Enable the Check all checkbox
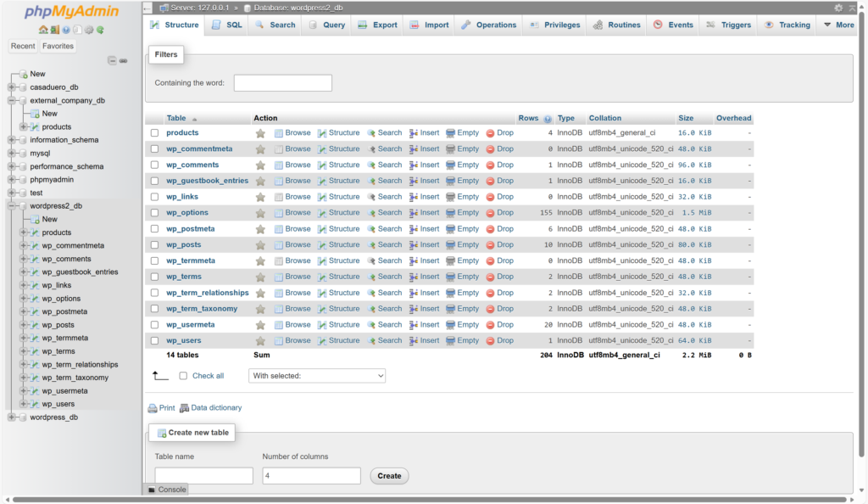Image resolution: width=868 pixels, height=504 pixels. tap(184, 375)
